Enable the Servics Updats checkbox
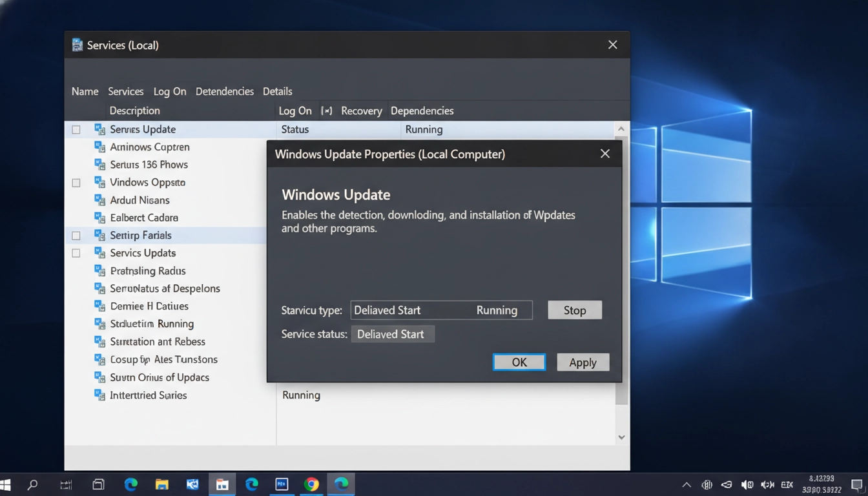Image resolution: width=868 pixels, height=496 pixels. [76, 253]
